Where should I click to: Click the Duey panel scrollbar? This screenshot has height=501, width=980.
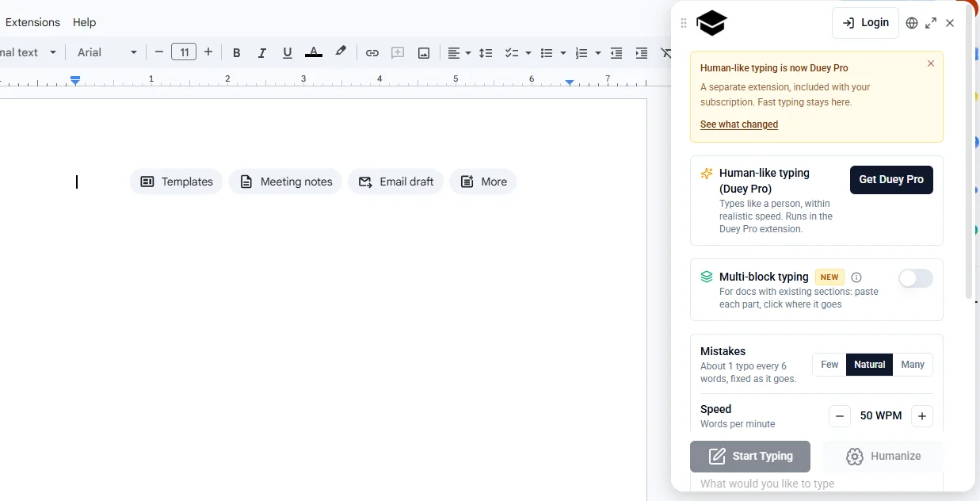click(x=969, y=151)
